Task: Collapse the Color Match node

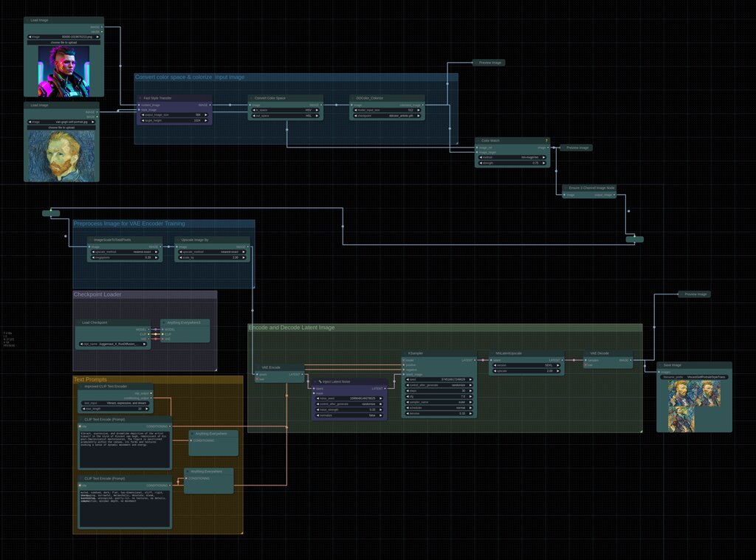Action: 478,141
